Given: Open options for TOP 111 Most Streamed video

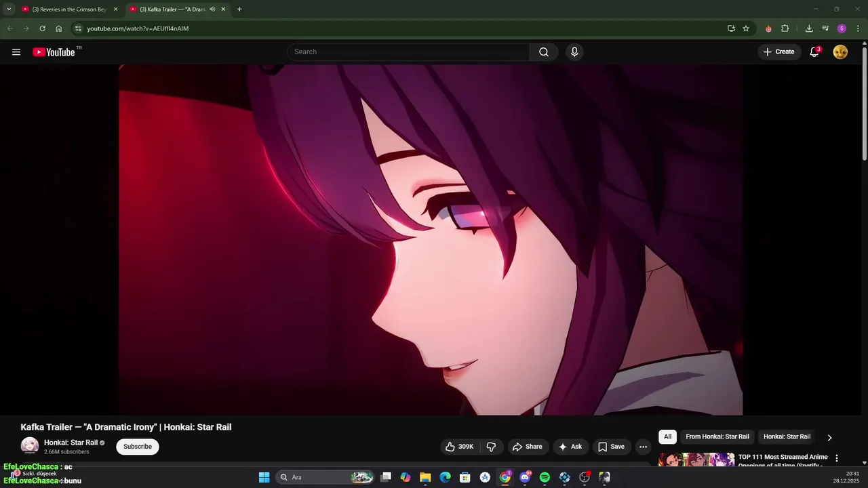Looking at the screenshot, I should 837,458.
